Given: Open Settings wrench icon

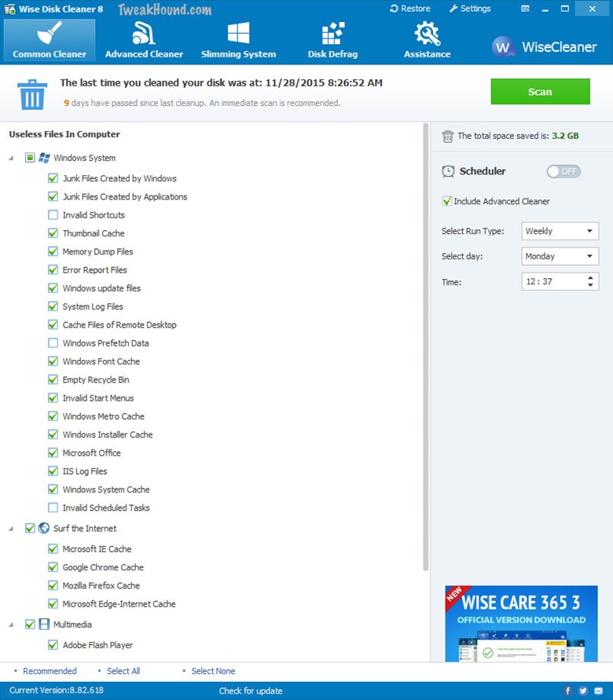Looking at the screenshot, I should 453,9.
